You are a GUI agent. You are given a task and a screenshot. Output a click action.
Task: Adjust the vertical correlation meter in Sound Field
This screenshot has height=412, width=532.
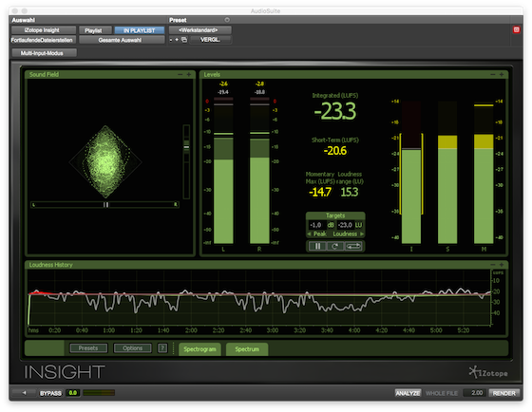point(186,161)
